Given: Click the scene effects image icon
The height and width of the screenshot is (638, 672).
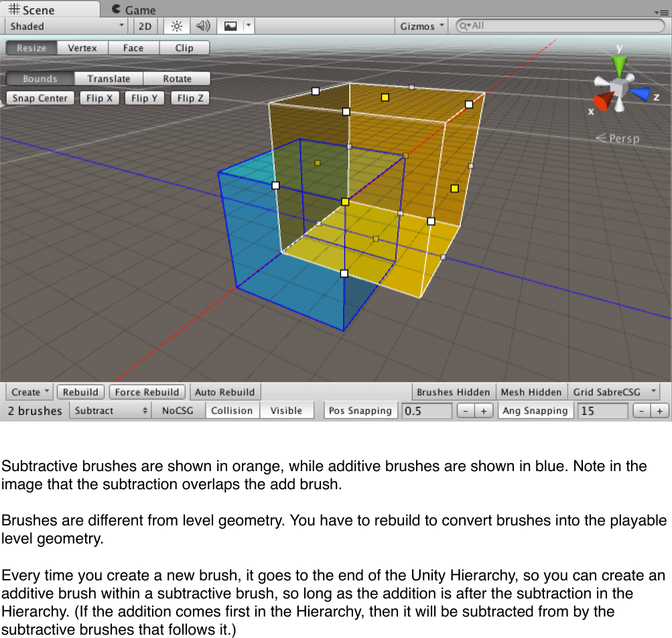Looking at the screenshot, I should (230, 26).
